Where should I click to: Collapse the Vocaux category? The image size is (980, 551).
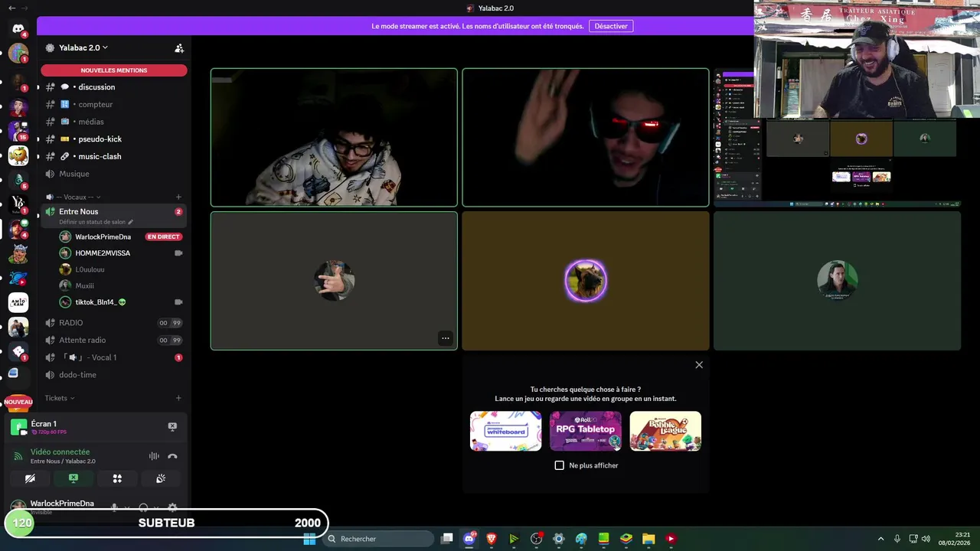pos(73,197)
